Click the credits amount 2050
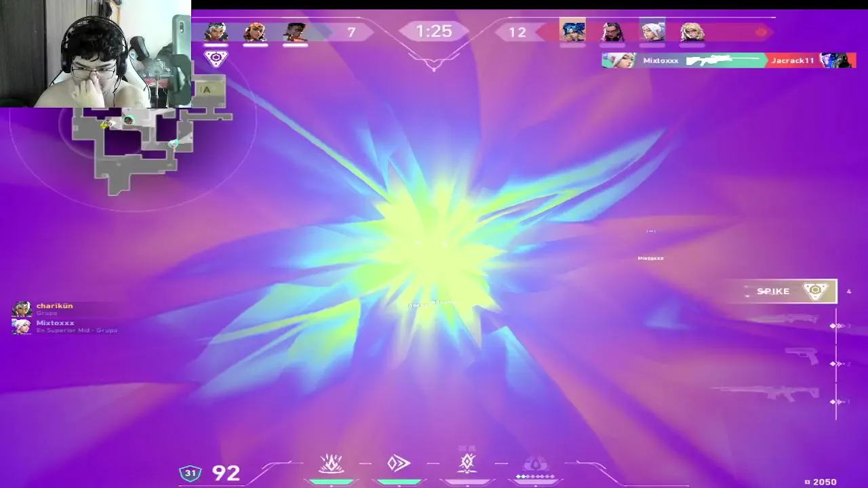 point(825,482)
